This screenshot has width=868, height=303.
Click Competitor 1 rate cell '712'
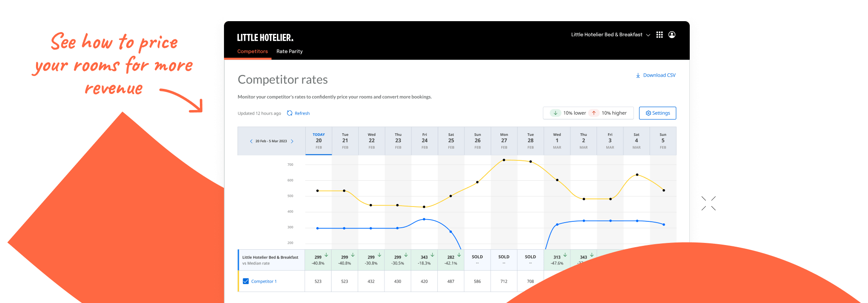[504, 281]
